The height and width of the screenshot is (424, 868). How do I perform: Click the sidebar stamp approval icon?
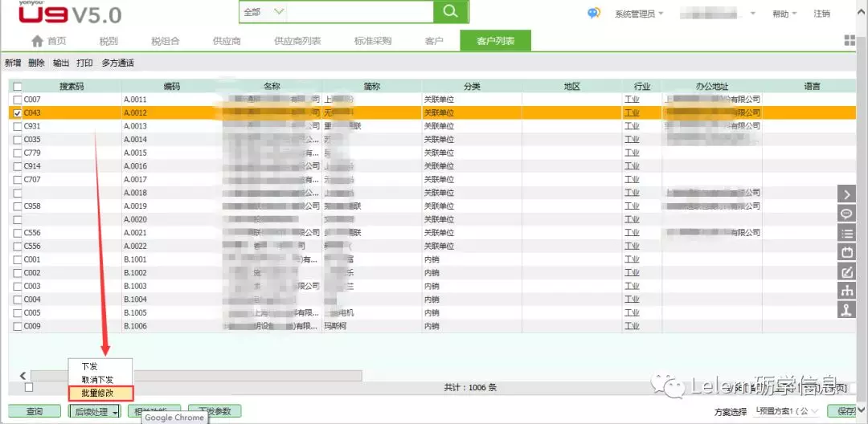tap(847, 312)
